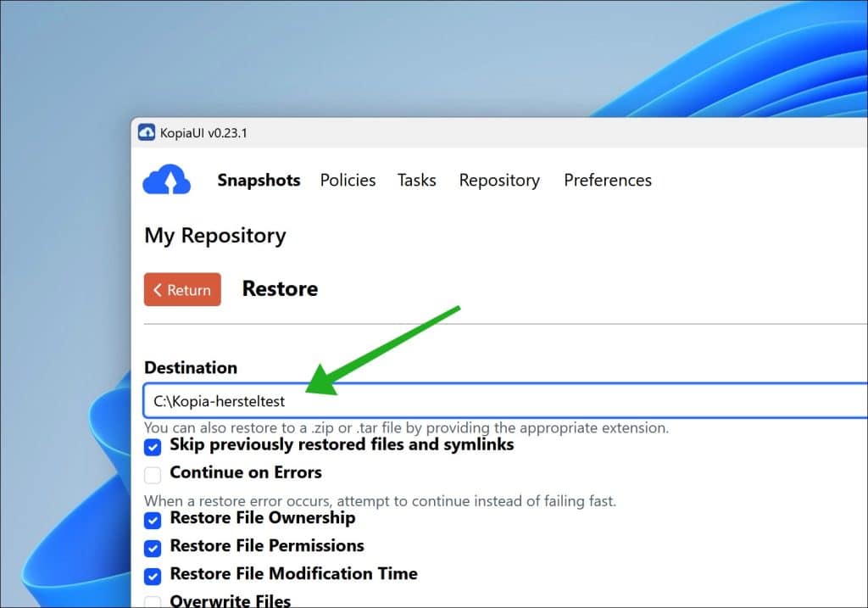
Task: Click the Kopia cloud logo icon
Action: 167,180
